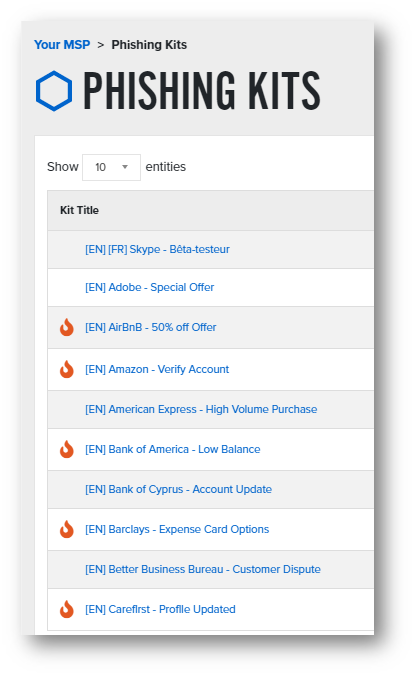Click flame icon beside Bank of America kit

tap(67, 449)
